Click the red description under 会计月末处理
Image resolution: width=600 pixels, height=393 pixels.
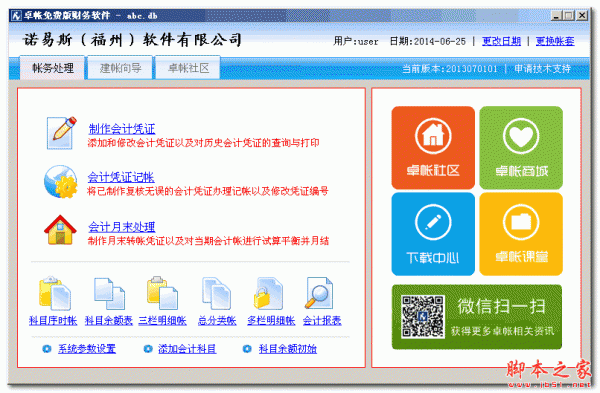[x=208, y=241]
